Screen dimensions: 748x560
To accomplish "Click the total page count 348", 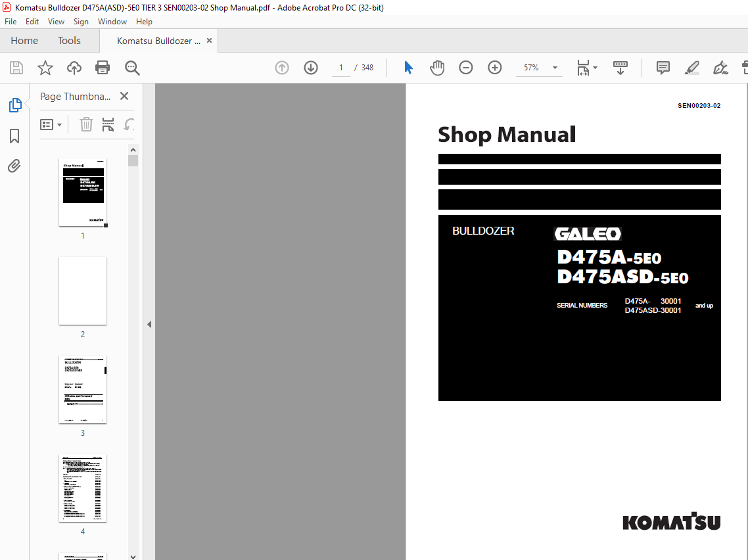I will (367, 68).
